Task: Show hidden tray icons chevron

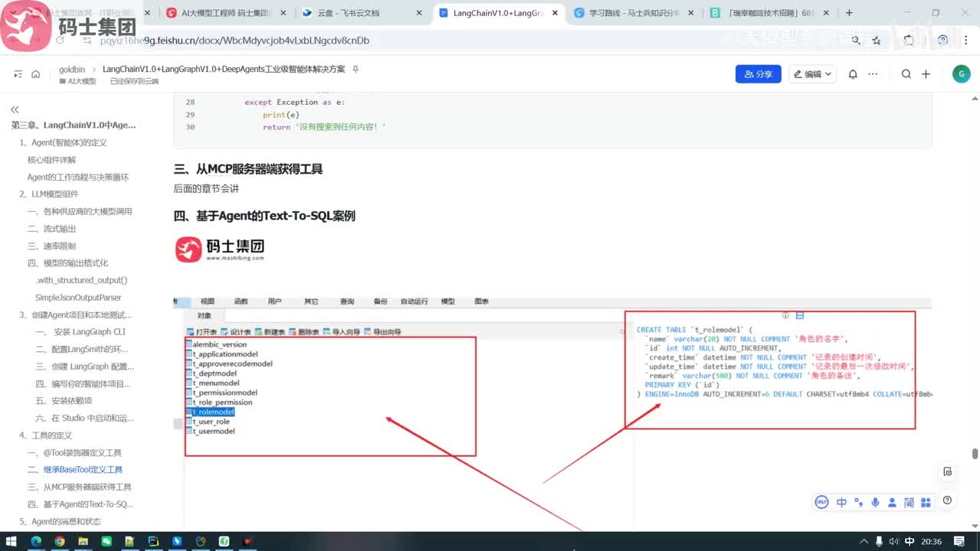Action: click(864, 541)
